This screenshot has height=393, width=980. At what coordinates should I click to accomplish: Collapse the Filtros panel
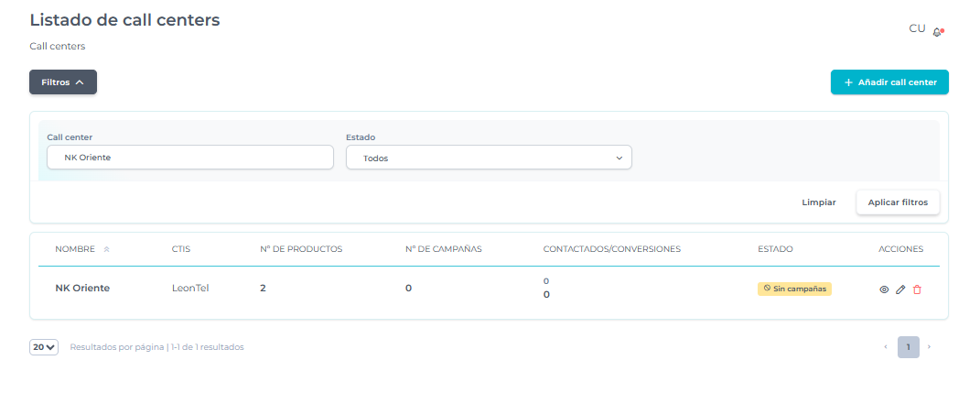pyautogui.click(x=63, y=82)
